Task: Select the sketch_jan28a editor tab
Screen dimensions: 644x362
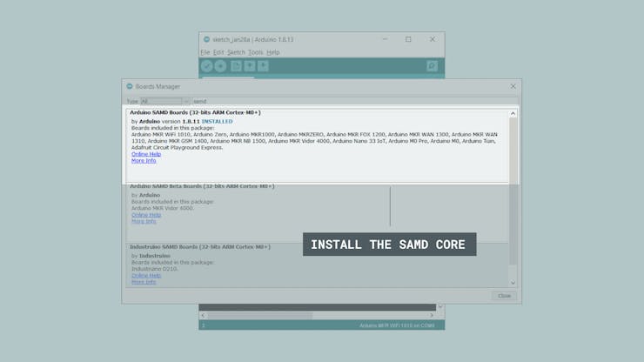Action: (x=228, y=77)
